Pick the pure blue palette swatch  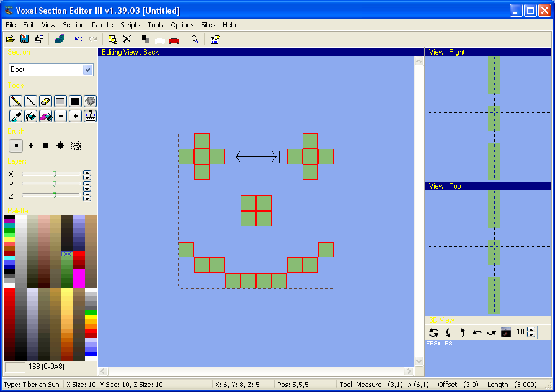click(91, 354)
